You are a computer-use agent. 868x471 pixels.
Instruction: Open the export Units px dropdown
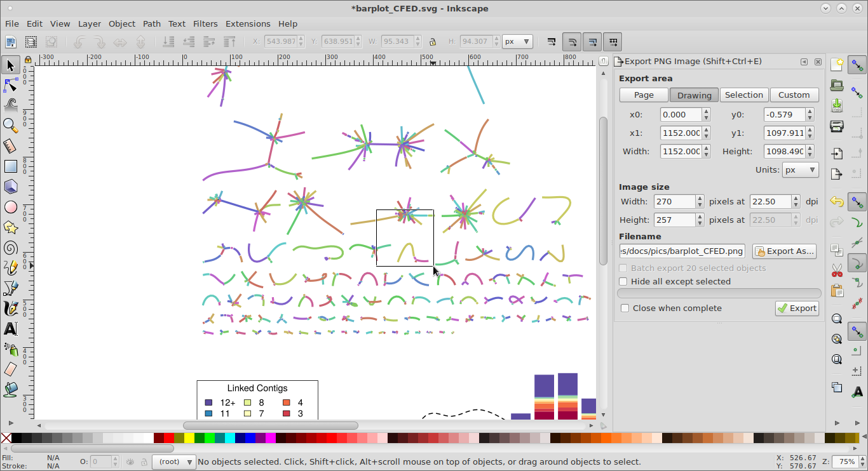pos(800,171)
